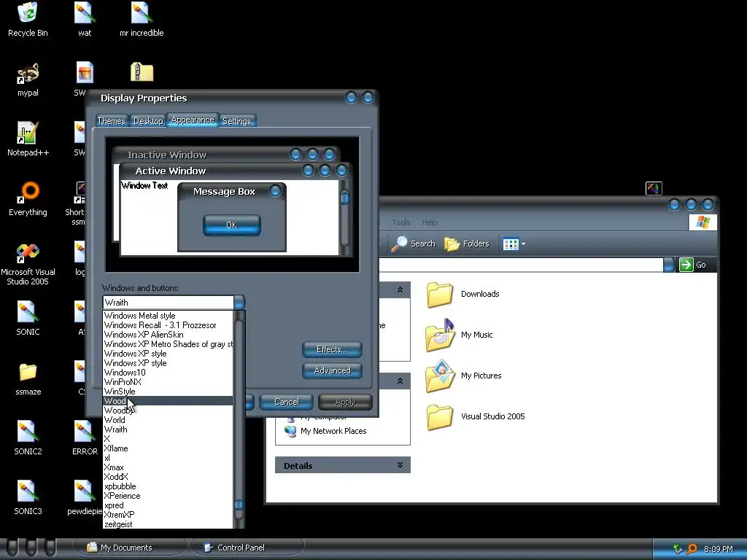Select the highlighted Wood style entry
Image resolution: width=747 pixels, height=560 pixels.
[x=168, y=401]
